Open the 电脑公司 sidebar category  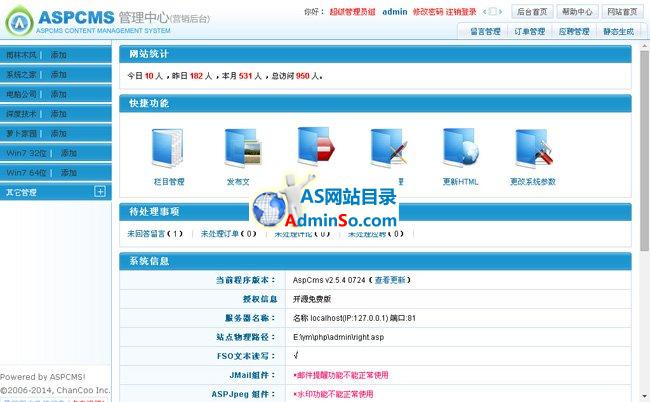(x=22, y=94)
